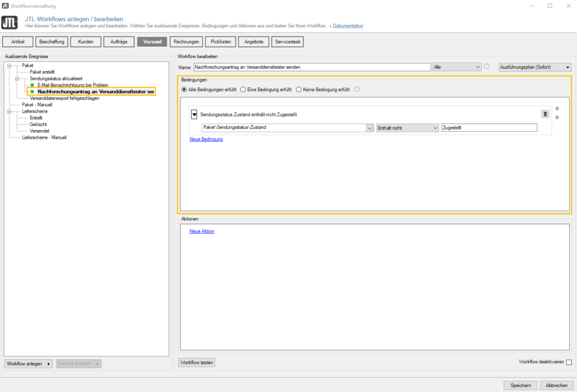577x392 pixels.
Task: Select the Alle Bedingungen erfüllt option
Action: pos(184,89)
